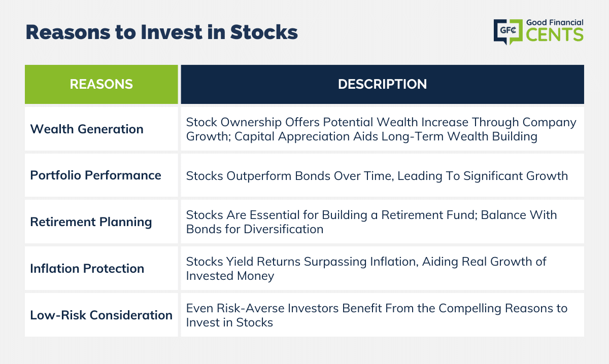Viewport: 609px width, 364px height.
Task: Select the Low-Risk Consideration row label
Action: tap(101, 315)
